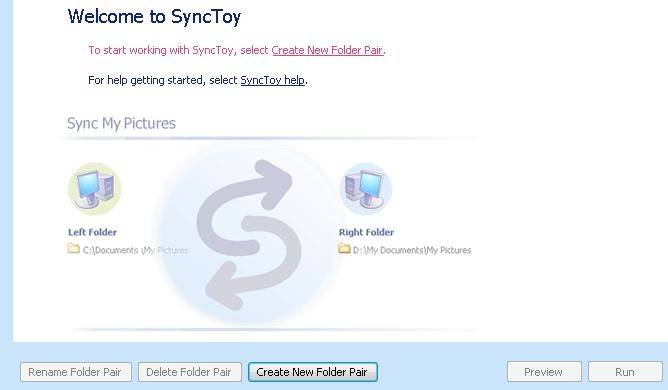Click the Rename Folder Pair button
The width and height of the screenshot is (668, 390).
76,372
